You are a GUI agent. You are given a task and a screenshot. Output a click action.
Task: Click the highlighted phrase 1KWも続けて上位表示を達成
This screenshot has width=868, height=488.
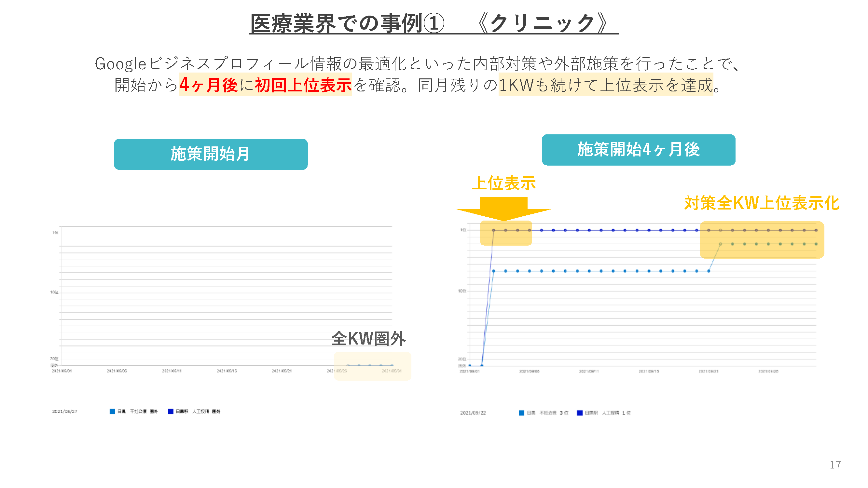(x=606, y=85)
